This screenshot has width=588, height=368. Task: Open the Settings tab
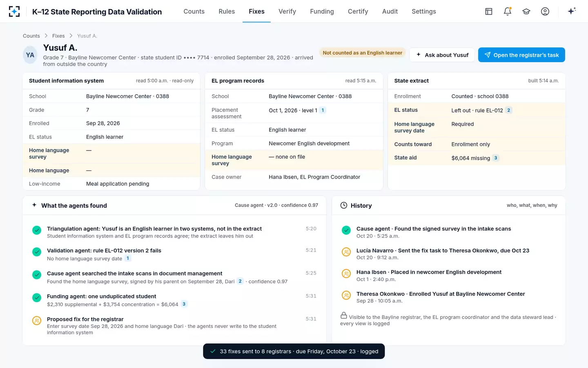click(424, 11)
